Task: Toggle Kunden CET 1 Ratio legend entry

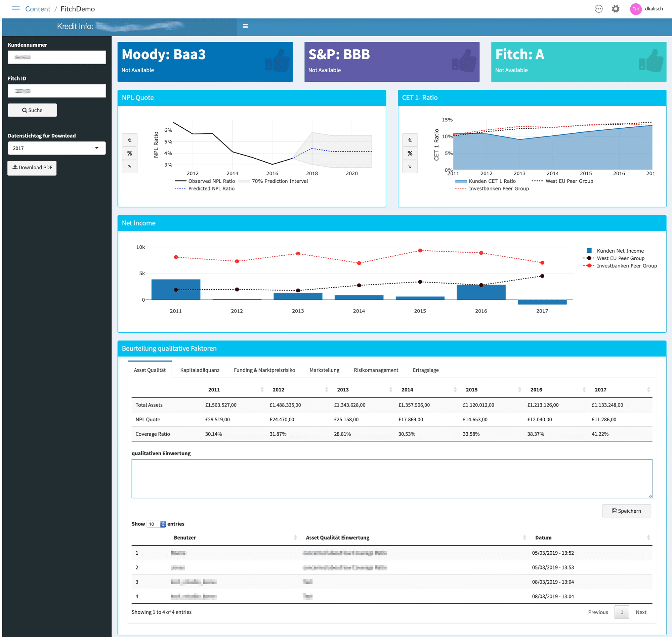Action: point(485,181)
